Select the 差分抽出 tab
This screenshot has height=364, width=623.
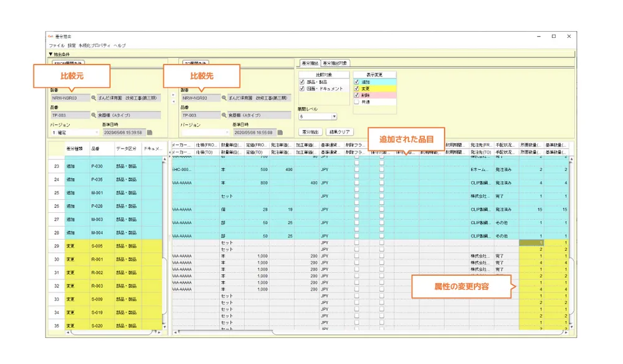click(x=310, y=63)
